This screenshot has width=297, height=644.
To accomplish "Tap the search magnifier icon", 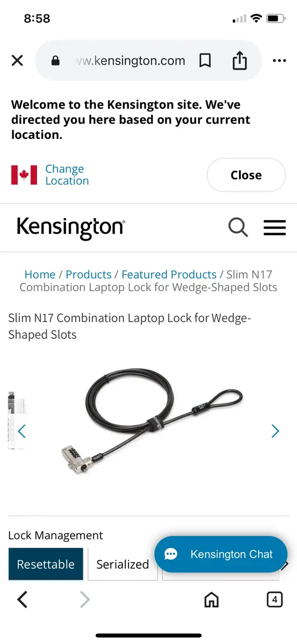I will point(238,228).
